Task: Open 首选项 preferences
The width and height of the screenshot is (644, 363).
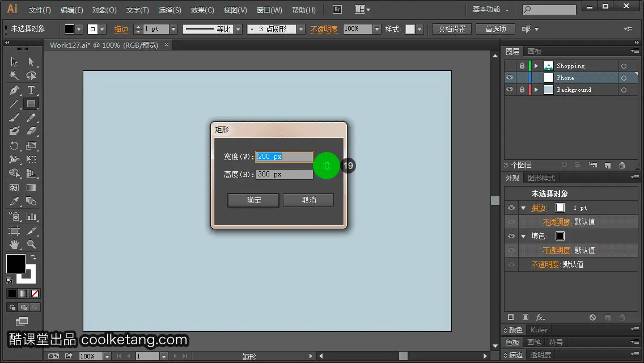Action: (495, 29)
